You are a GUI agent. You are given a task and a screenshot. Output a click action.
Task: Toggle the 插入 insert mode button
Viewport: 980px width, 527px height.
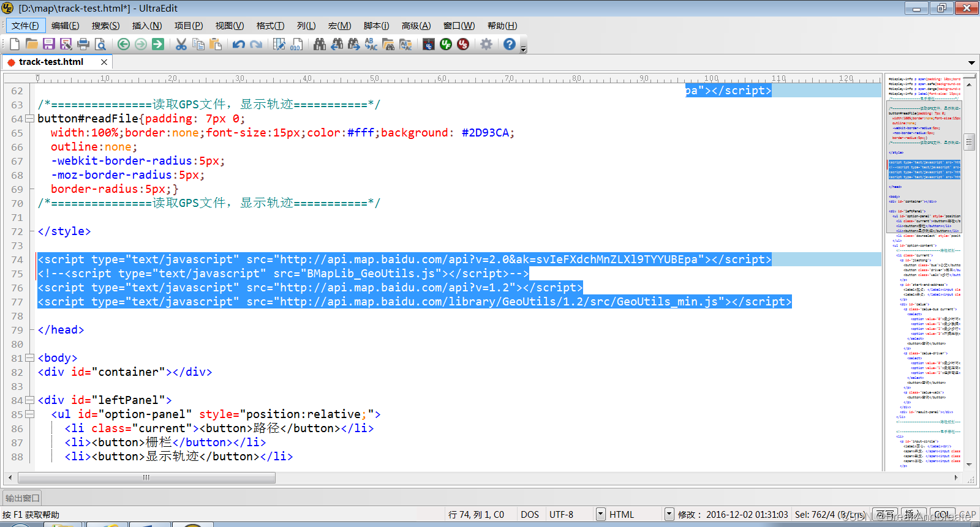(x=913, y=515)
